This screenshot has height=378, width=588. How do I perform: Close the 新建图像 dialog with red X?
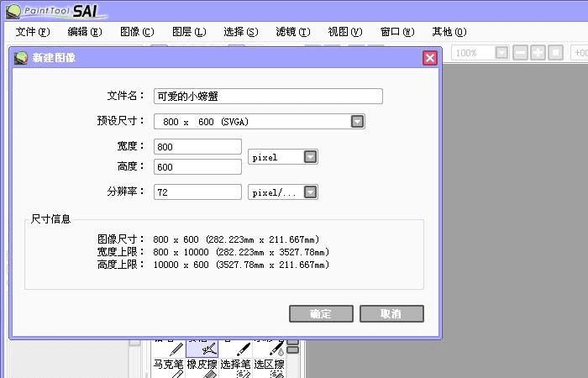pos(430,58)
